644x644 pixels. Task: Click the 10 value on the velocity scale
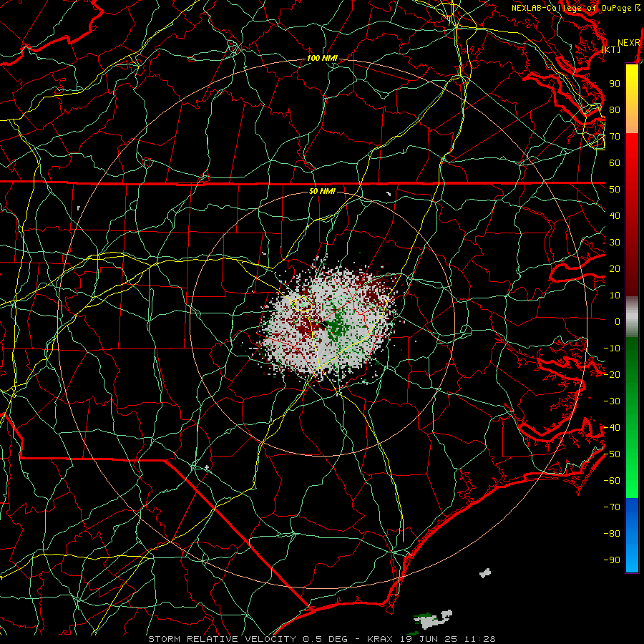615,296
